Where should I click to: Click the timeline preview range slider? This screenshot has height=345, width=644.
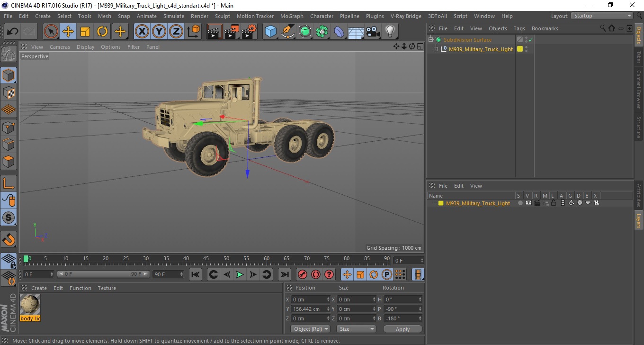pyautogui.click(x=103, y=274)
